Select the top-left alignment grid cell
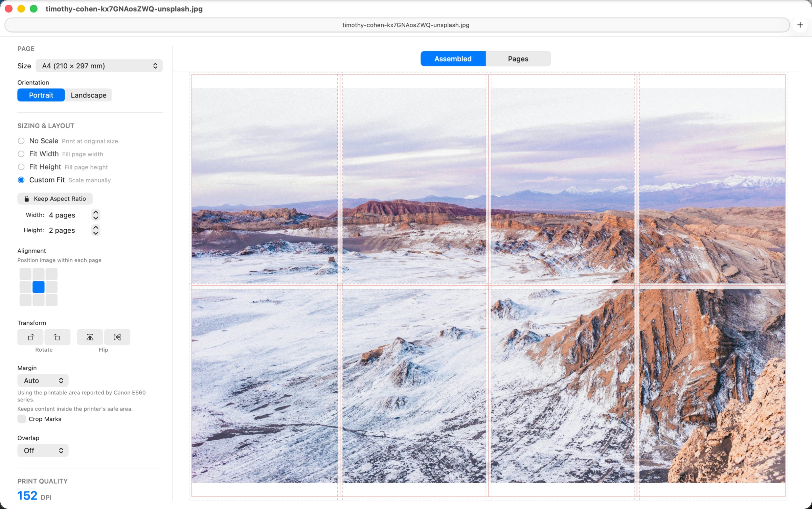Viewport: 812px width, 509px height. pyautogui.click(x=25, y=274)
